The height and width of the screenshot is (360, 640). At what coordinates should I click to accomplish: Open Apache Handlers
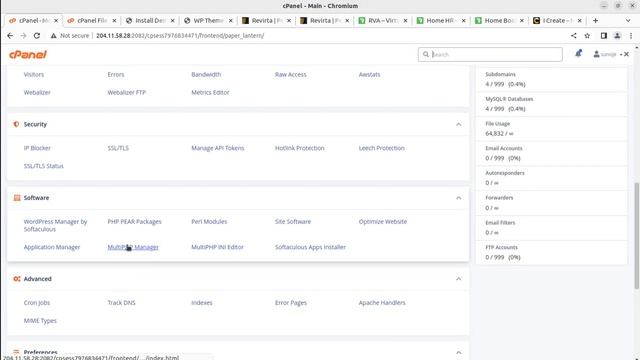click(382, 303)
